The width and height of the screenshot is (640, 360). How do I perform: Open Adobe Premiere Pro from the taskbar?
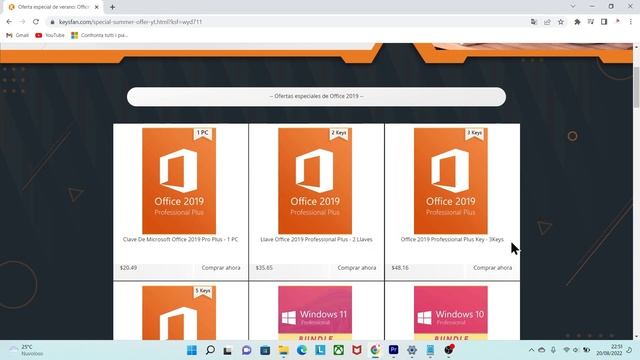[393, 350]
